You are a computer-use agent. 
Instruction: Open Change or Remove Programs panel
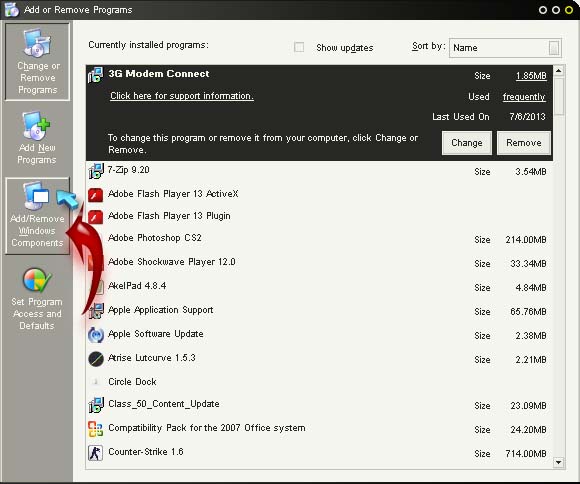[37, 62]
